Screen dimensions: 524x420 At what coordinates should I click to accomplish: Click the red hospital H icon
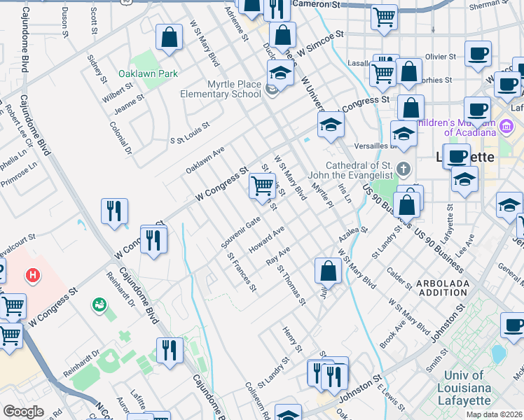[x=33, y=276]
